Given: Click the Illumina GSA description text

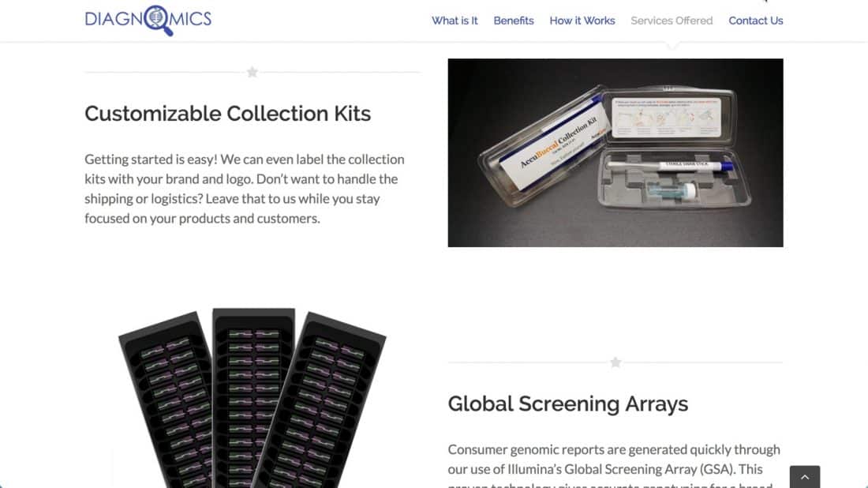Looking at the screenshot, I should point(615,465).
